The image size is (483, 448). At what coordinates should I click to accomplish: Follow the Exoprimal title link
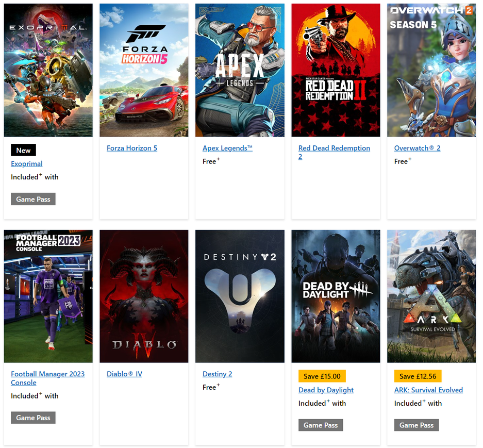pyautogui.click(x=27, y=164)
